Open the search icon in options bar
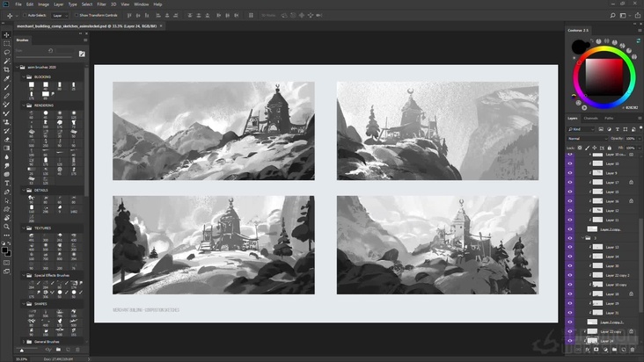 (x=612, y=16)
